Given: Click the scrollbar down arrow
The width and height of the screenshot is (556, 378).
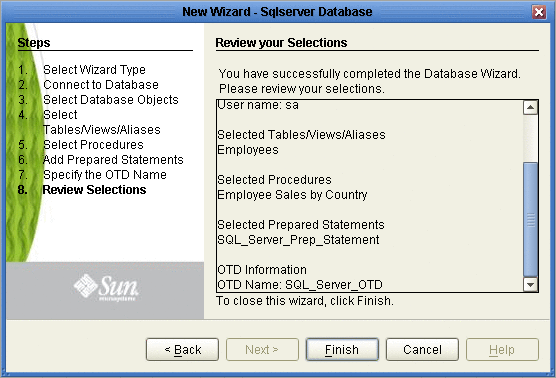Looking at the screenshot, I should click(530, 284).
